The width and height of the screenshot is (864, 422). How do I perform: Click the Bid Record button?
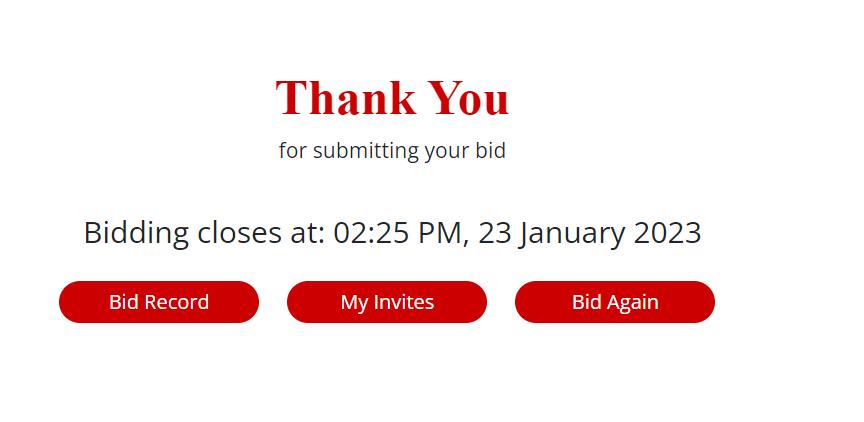(159, 302)
